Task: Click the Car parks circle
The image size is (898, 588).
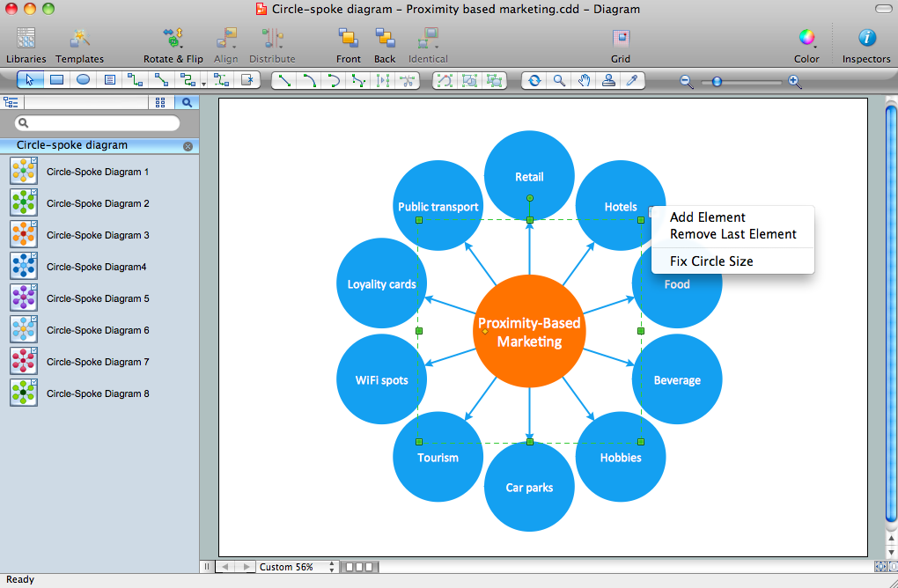Action: pos(529,487)
